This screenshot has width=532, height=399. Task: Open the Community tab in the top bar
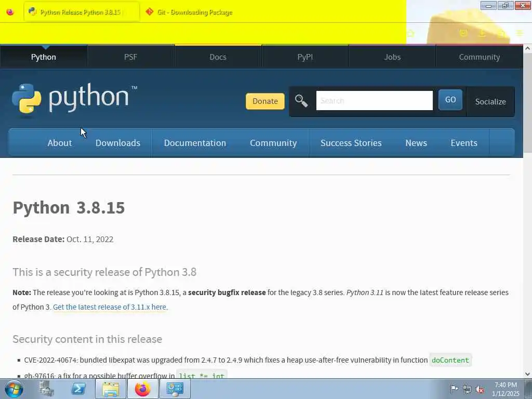point(480,57)
